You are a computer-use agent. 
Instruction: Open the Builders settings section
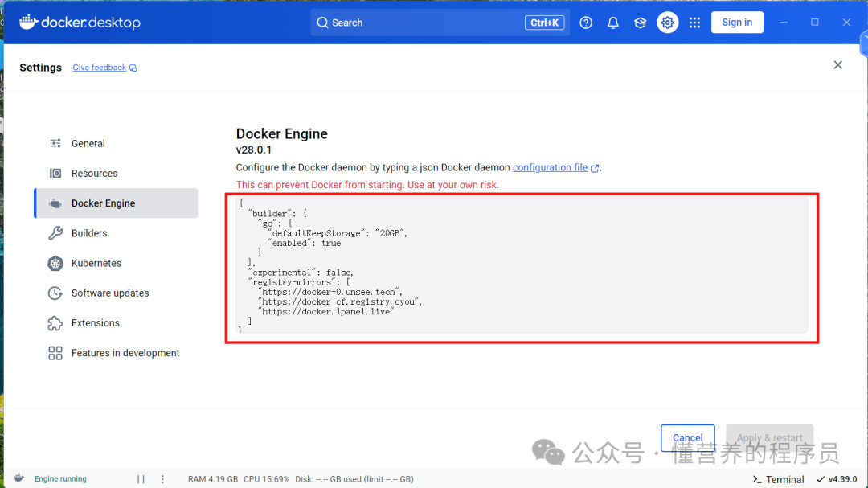pyautogui.click(x=116, y=233)
